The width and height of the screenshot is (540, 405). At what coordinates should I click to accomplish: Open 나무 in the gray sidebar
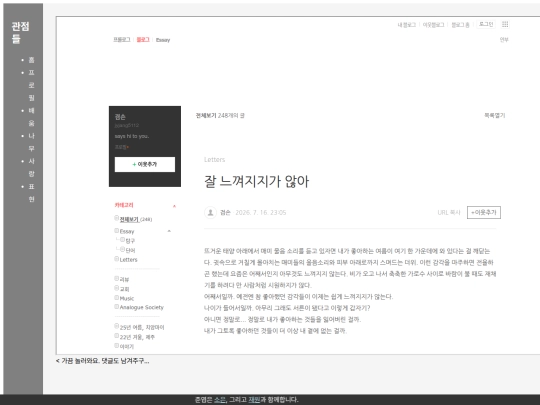click(x=31, y=142)
